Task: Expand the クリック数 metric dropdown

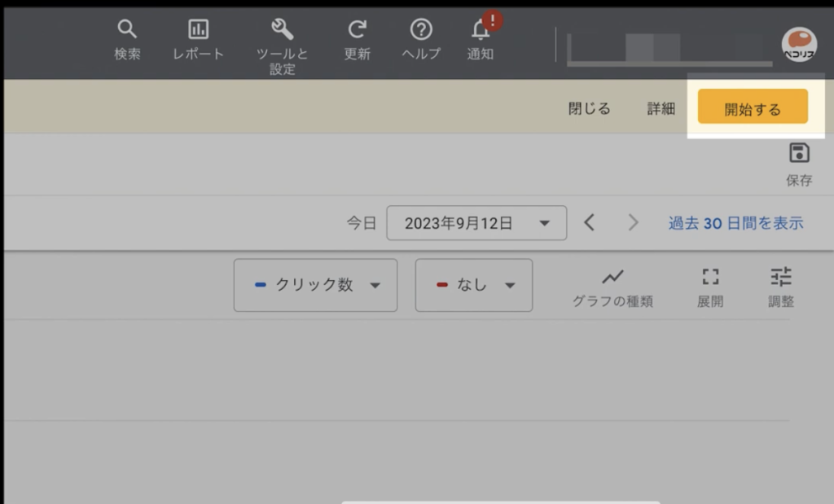Action: [x=315, y=285]
